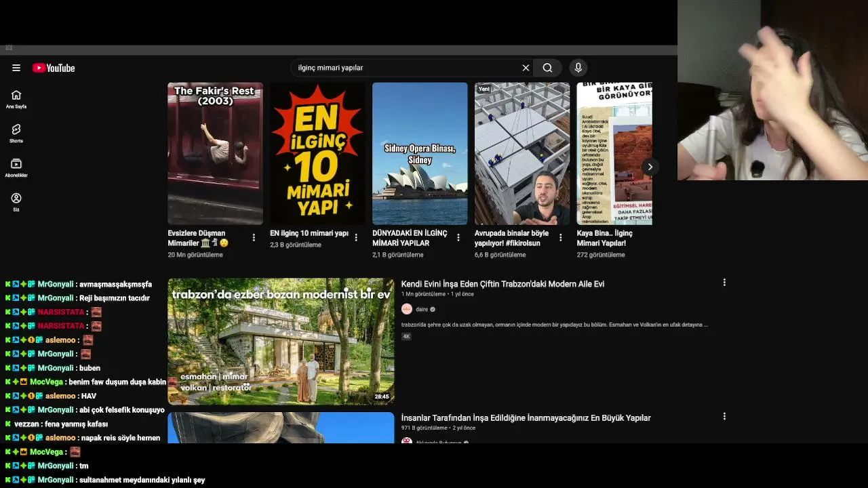Click the 20 Mn görüntüleme view count
Viewport: 868px width, 488px height.
click(195, 255)
